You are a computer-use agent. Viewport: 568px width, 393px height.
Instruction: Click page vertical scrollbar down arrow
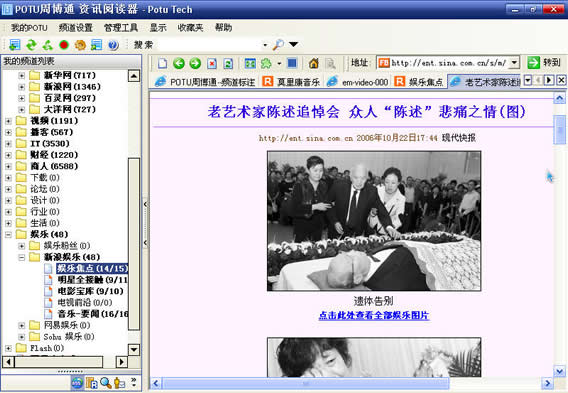[x=559, y=371]
